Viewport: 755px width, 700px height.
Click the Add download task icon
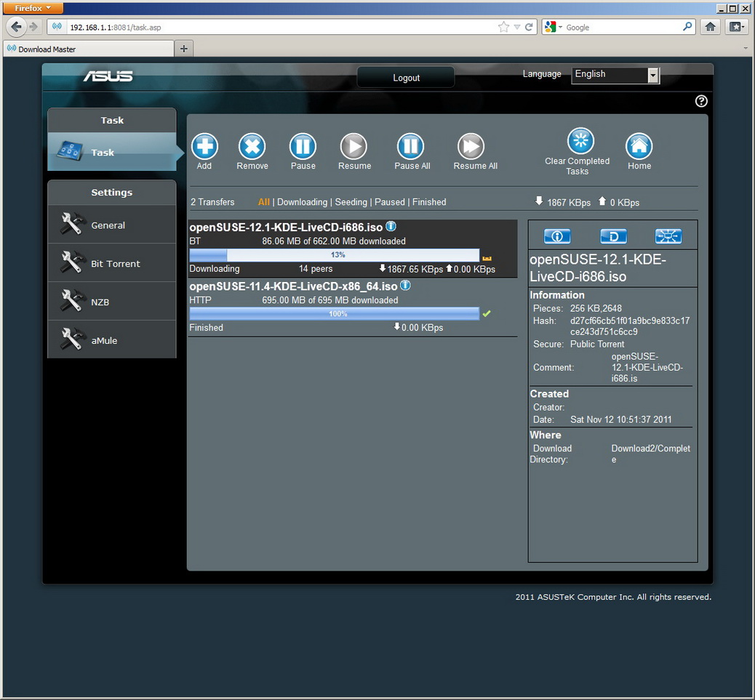204,147
